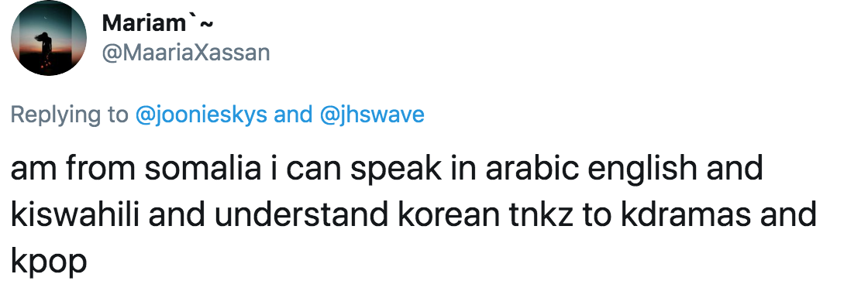
Task: Open Mariam's profile picture avatar
Action: click(49, 38)
